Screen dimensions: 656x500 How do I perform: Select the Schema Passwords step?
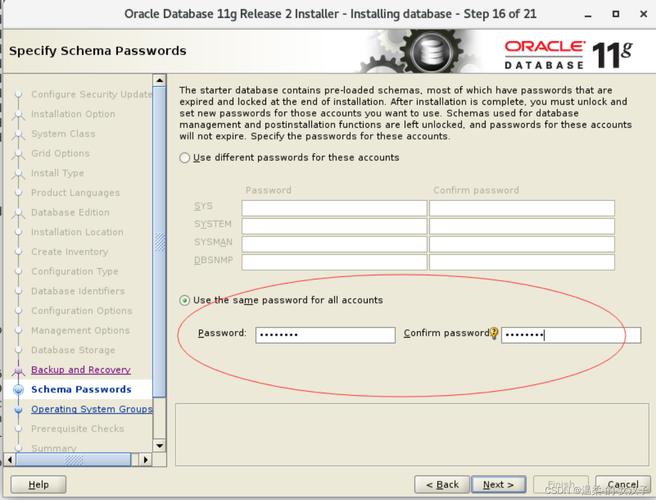[x=81, y=390]
